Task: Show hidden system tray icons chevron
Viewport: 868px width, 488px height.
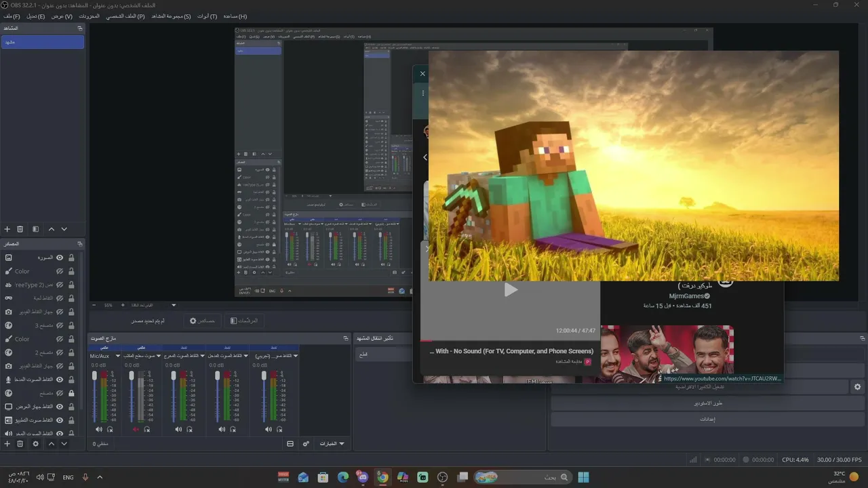Action: coord(100,477)
